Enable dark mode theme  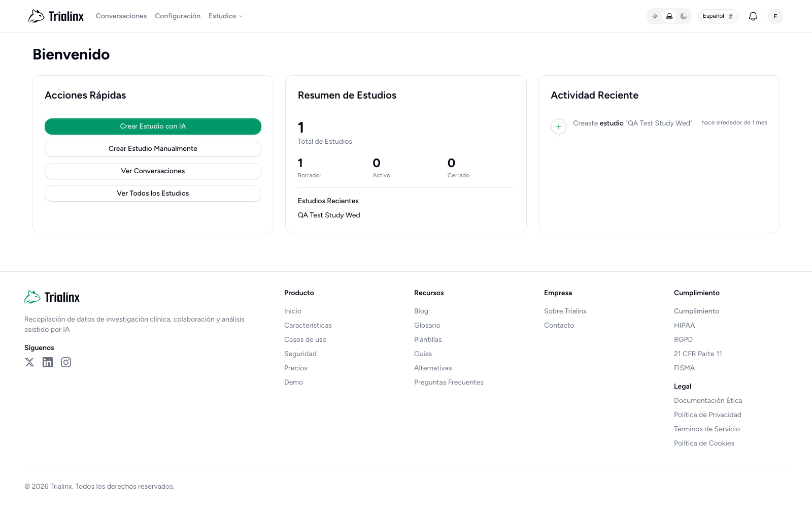pyautogui.click(x=684, y=16)
